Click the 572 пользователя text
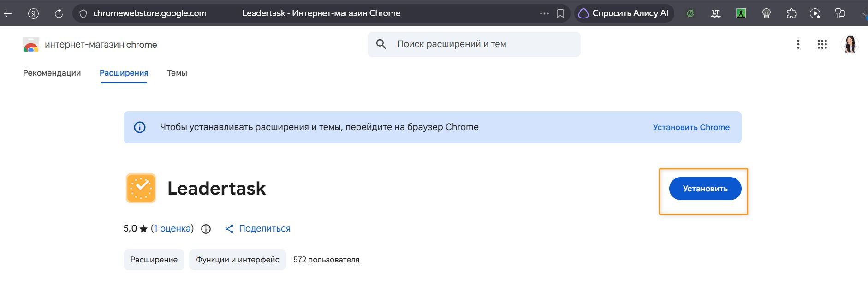 [x=326, y=260]
